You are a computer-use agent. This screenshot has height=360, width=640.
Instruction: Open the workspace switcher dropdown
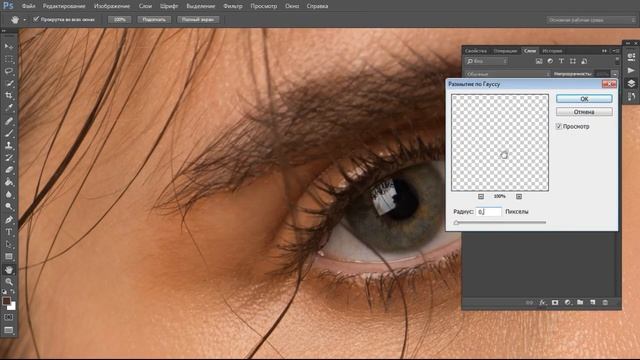(591, 20)
